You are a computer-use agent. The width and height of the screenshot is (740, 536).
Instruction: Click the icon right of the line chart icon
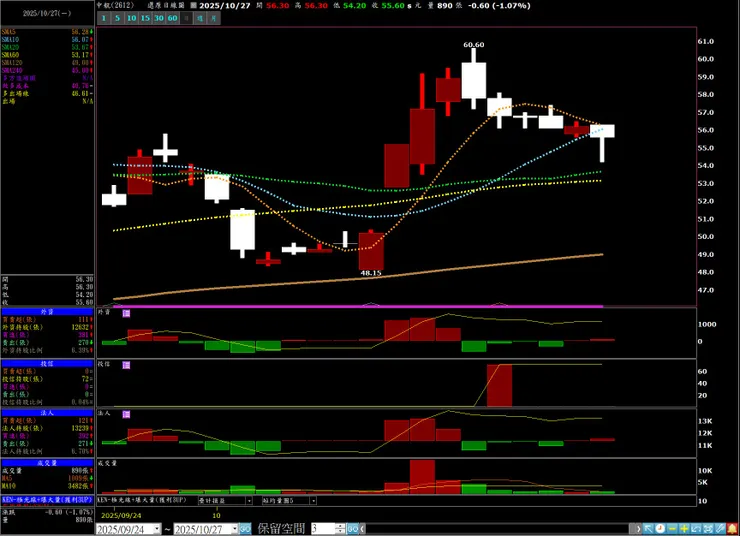point(708,529)
